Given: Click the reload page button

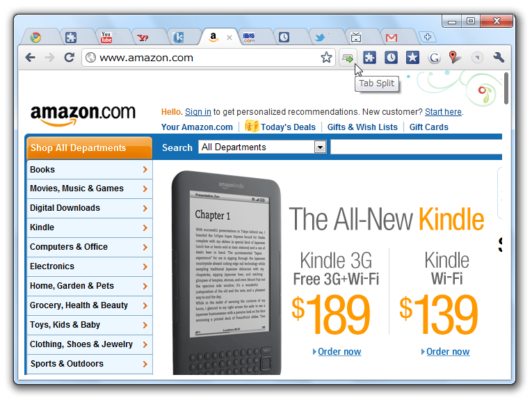Looking at the screenshot, I should [70, 57].
